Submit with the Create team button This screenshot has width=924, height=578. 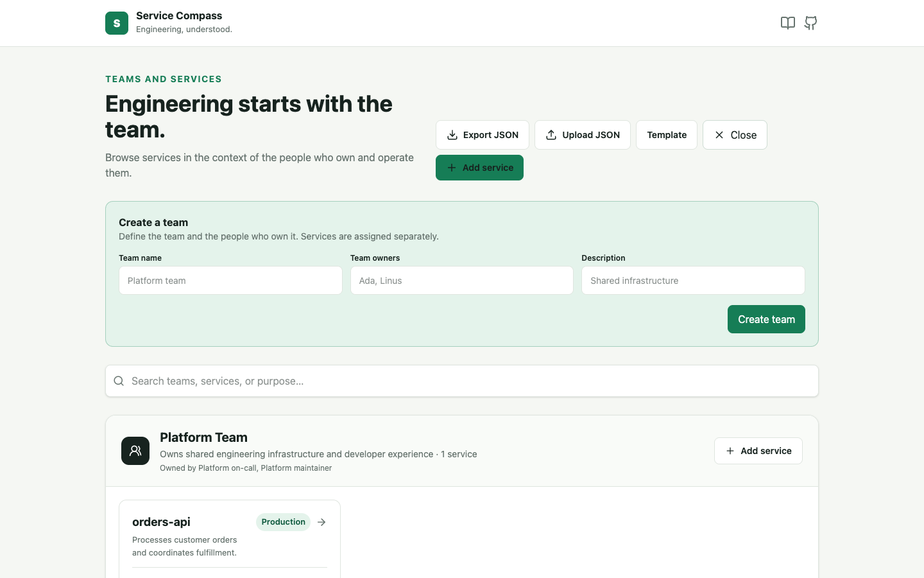pos(766,319)
